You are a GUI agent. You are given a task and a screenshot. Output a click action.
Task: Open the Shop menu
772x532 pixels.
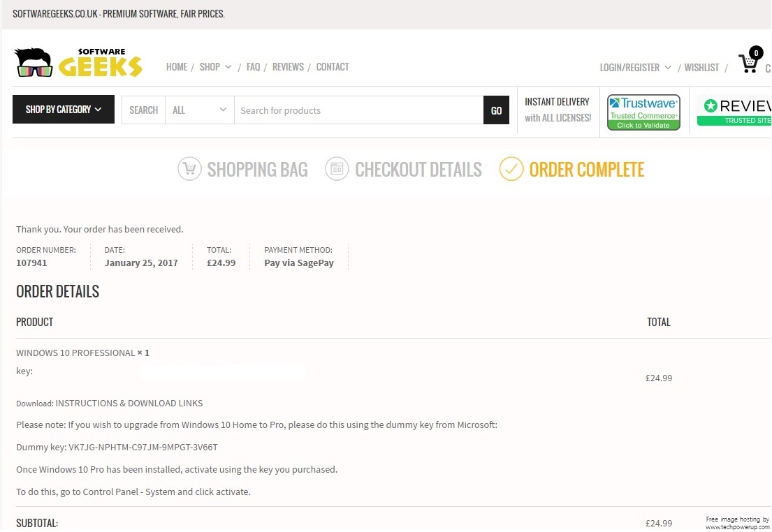[215, 67]
